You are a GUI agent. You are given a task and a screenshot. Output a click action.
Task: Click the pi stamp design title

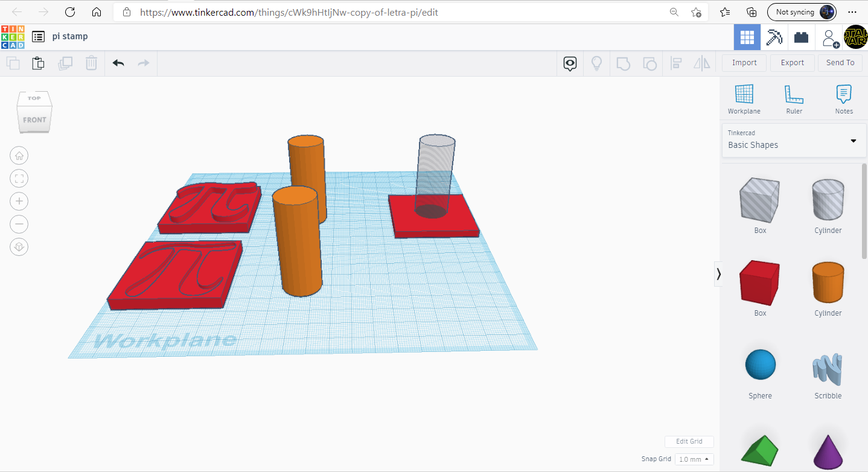(70, 36)
